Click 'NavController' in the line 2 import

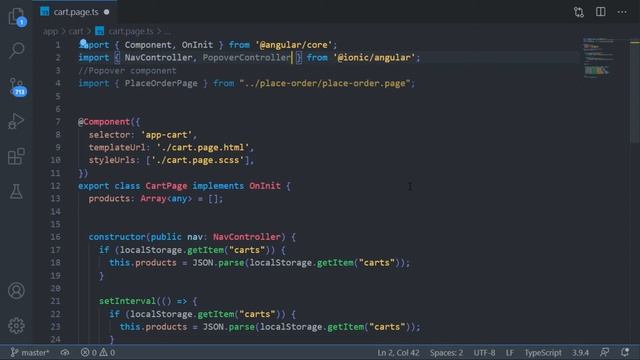click(x=158, y=58)
